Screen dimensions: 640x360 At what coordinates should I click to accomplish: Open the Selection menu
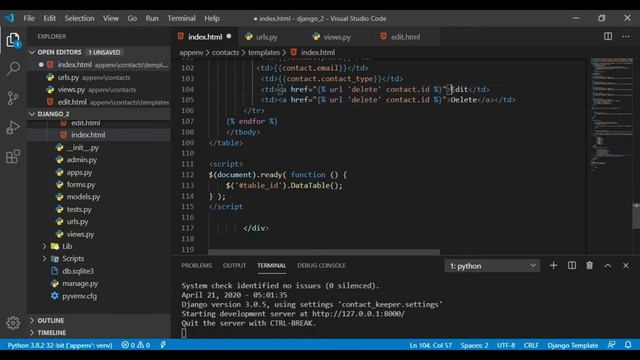click(x=79, y=18)
